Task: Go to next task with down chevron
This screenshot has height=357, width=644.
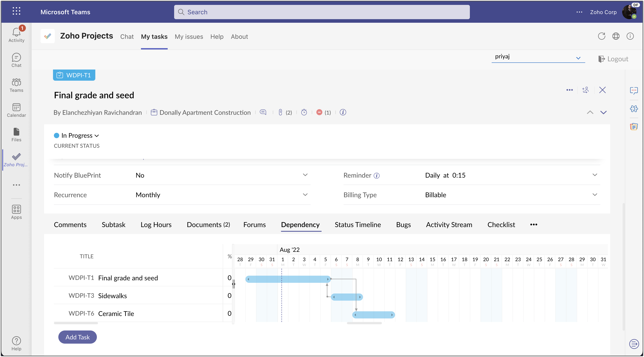Action: pyautogui.click(x=603, y=113)
